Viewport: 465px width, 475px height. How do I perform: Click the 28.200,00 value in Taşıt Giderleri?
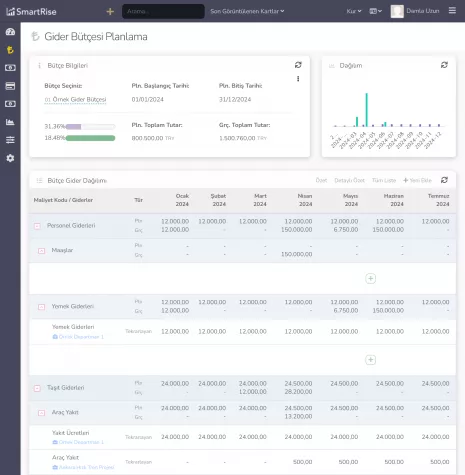tap(298, 392)
